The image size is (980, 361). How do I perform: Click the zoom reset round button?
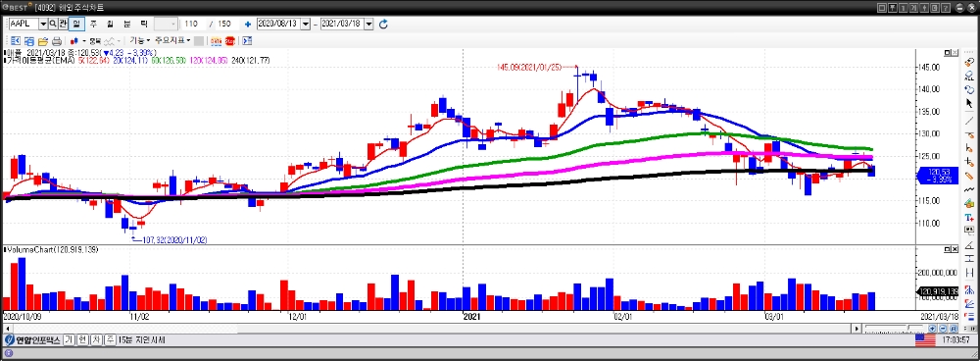pyautogui.click(x=954, y=329)
